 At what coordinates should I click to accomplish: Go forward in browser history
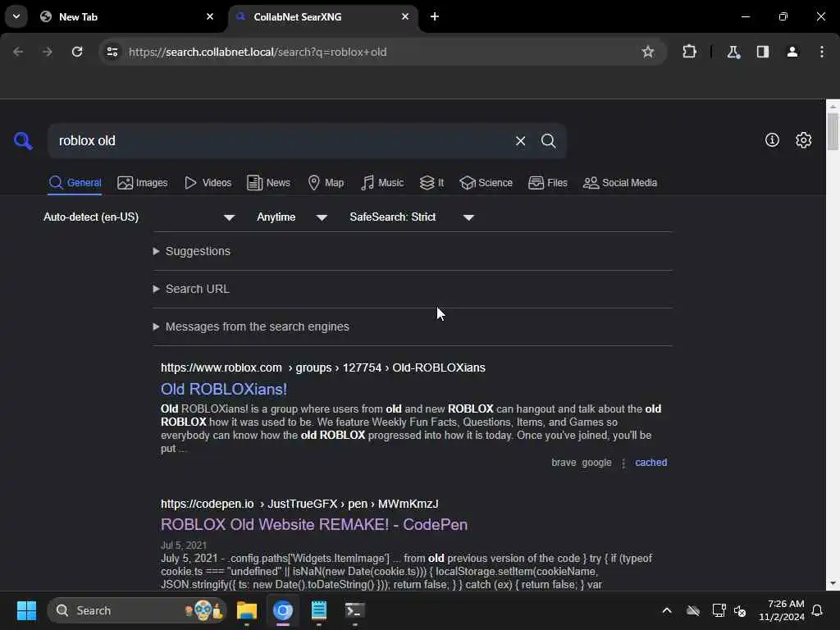coord(47,52)
